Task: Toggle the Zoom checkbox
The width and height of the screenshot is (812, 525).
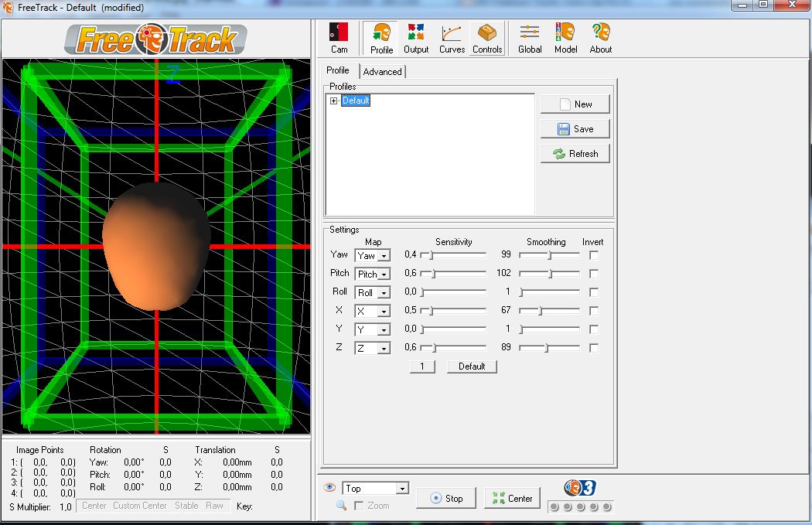Action: point(358,506)
